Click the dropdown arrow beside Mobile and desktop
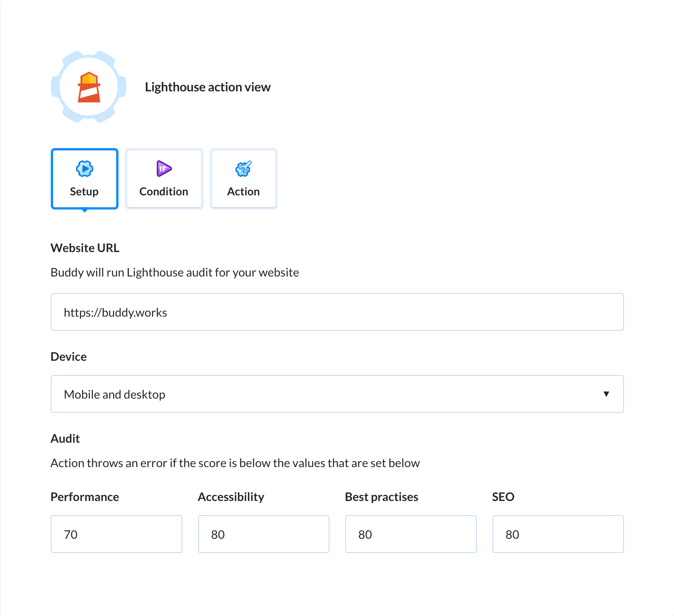The width and height of the screenshot is (674, 616). (607, 394)
